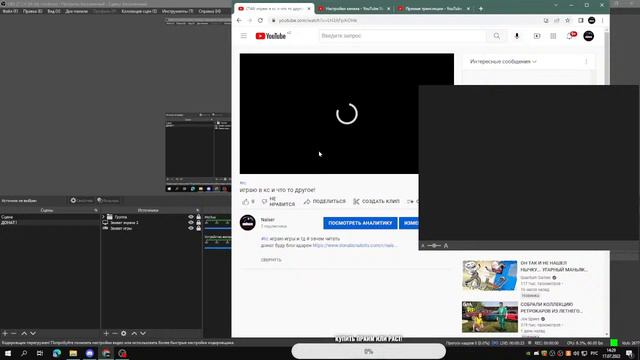
Task: Open the YouTube Create video icon
Action: 537,36
